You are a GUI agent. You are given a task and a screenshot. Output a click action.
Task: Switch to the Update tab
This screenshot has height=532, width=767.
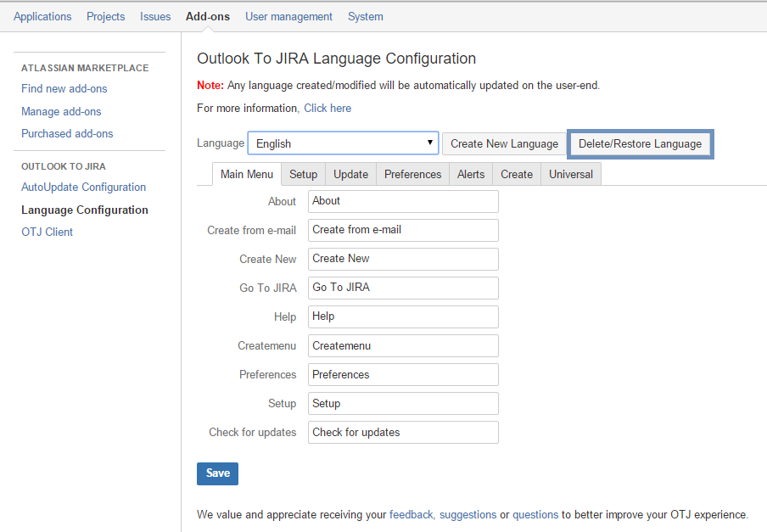(350, 175)
